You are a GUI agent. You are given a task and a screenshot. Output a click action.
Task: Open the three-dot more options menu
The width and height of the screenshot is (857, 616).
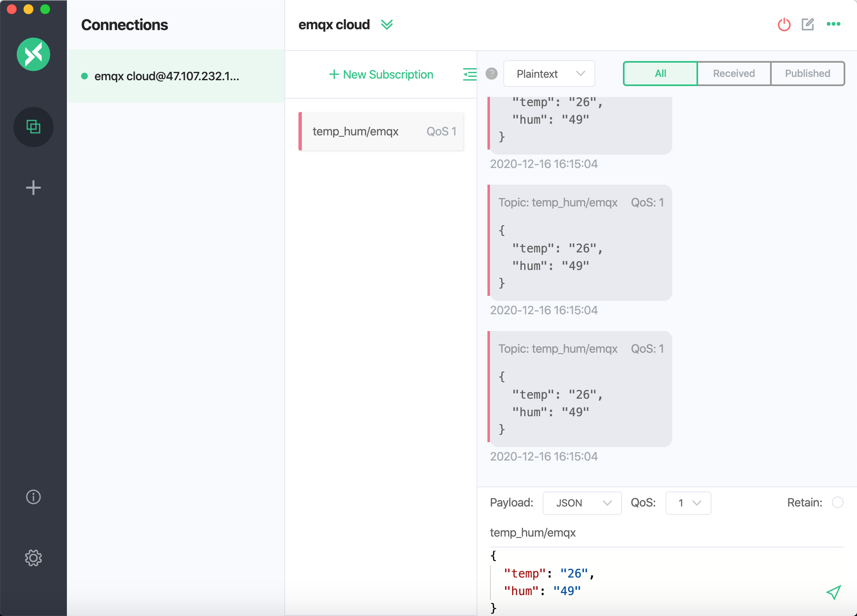pos(833,24)
